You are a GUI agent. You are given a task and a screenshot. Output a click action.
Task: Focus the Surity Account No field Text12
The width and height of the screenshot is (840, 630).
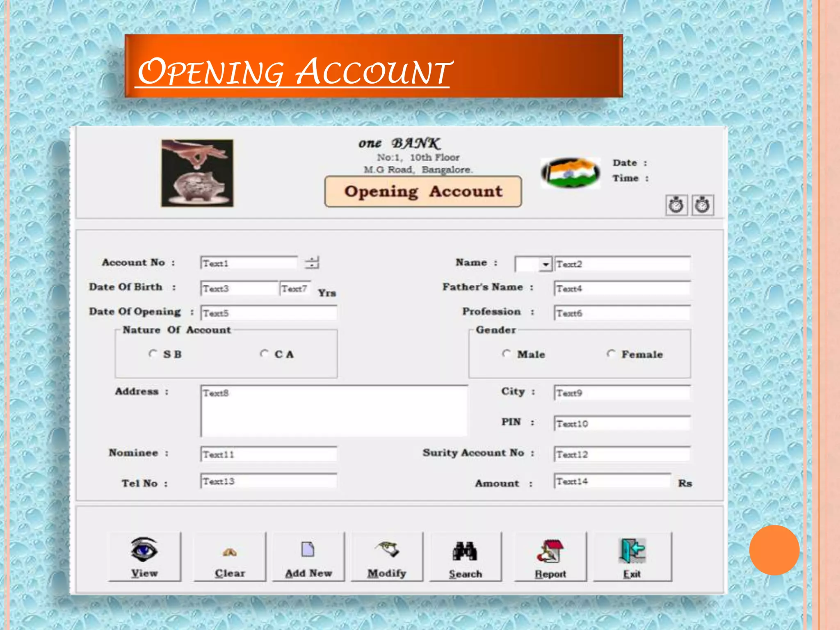[622, 454]
